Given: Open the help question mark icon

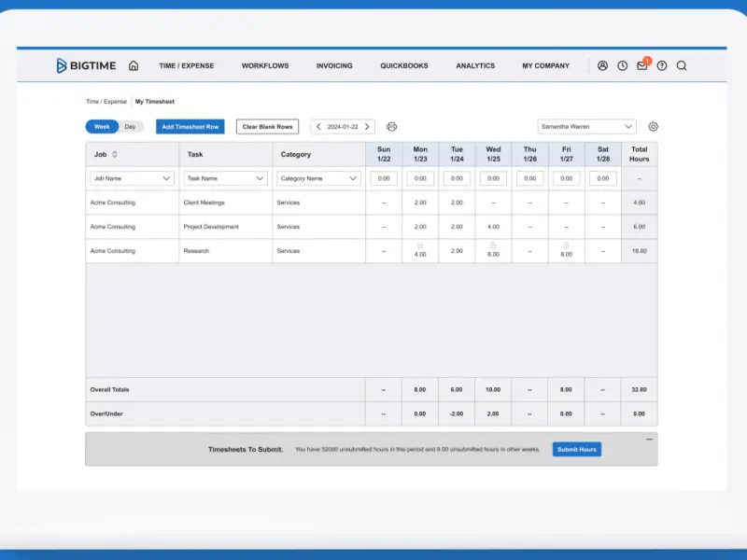Looking at the screenshot, I should point(662,65).
